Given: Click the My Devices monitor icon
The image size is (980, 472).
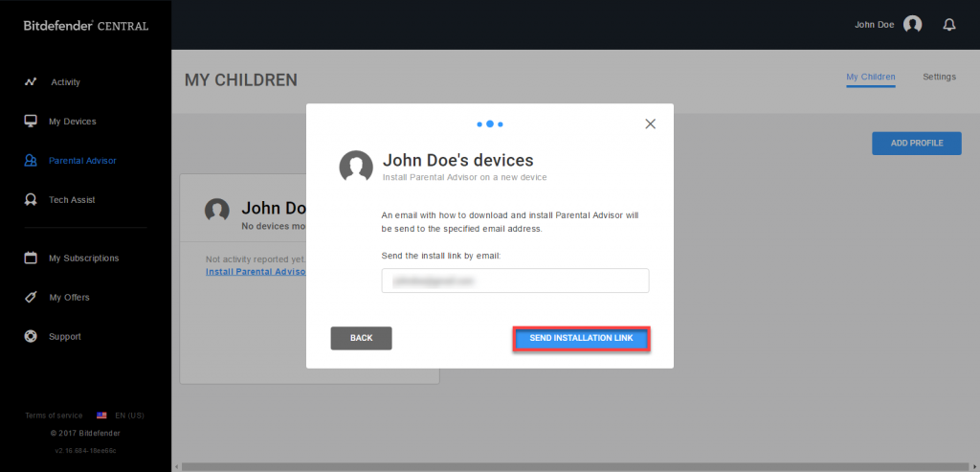Looking at the screenshot, I should pos(31,121).
